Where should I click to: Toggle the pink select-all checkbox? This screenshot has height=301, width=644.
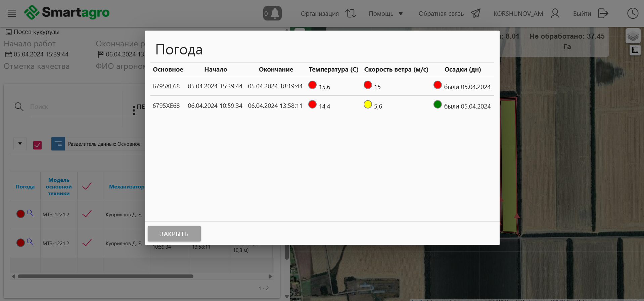tap(37, 145)
